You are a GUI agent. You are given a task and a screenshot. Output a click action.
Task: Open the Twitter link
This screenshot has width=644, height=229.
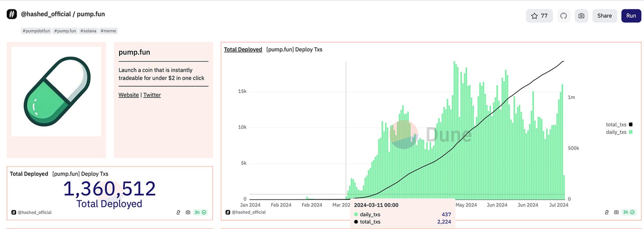[x=152, y=95]
